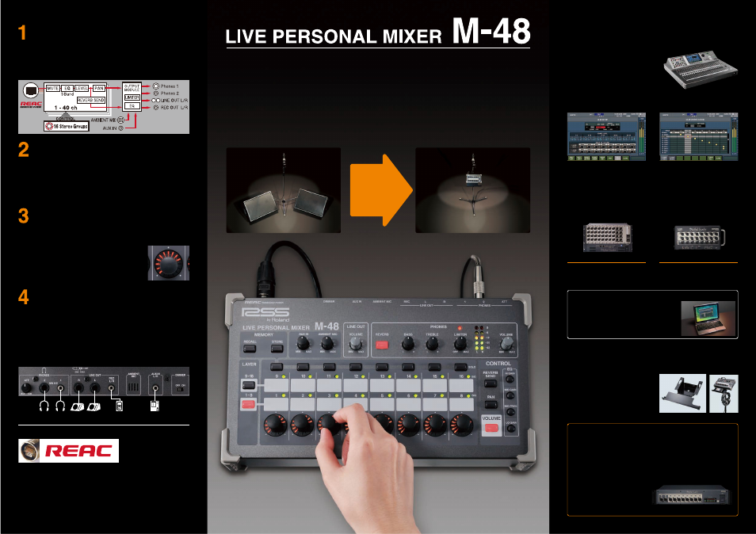This screenshot has height=534, width=756.
Task: Click the channel 9 label strip
Action: [277, 386]
